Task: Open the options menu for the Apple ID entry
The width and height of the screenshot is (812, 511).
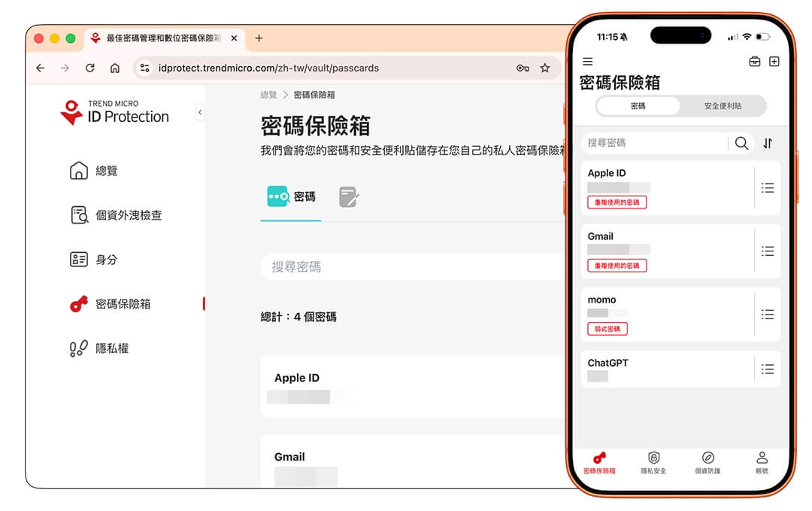Action: 768,188
